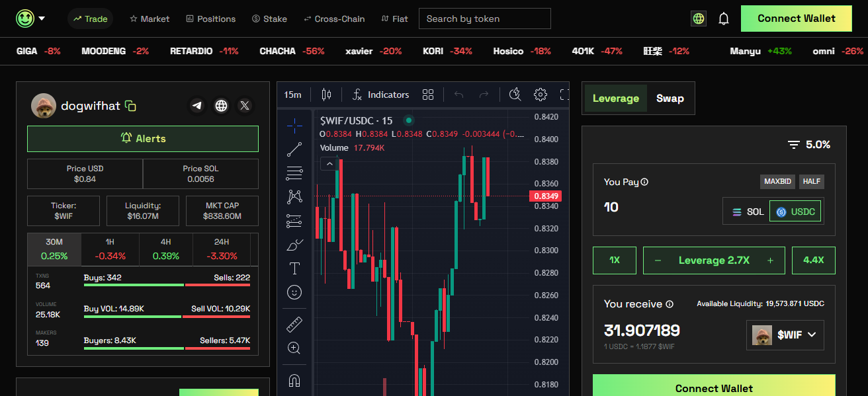Open slippage settings 5.0%

[x=808, y=145]
